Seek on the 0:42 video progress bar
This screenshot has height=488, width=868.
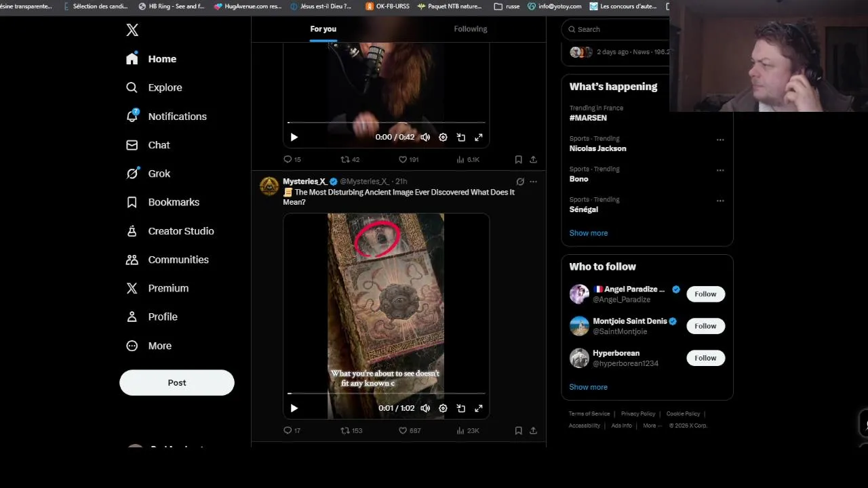386,123
